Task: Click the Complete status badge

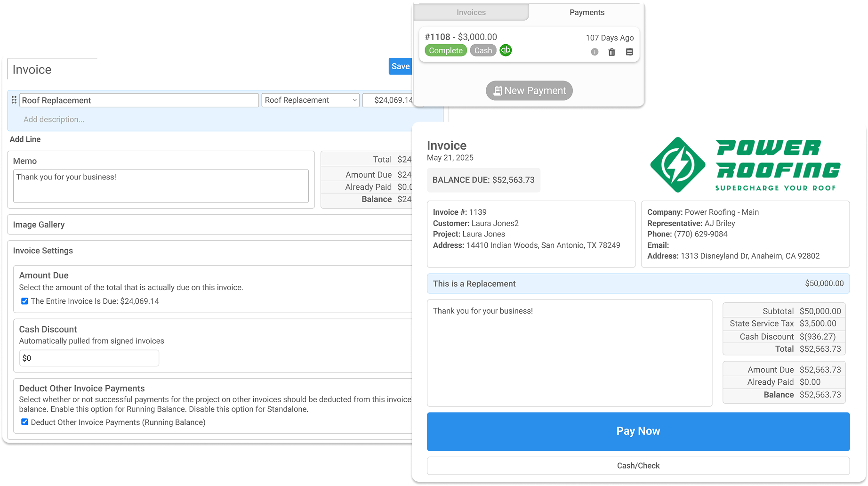Action: [x=446, y=50]
